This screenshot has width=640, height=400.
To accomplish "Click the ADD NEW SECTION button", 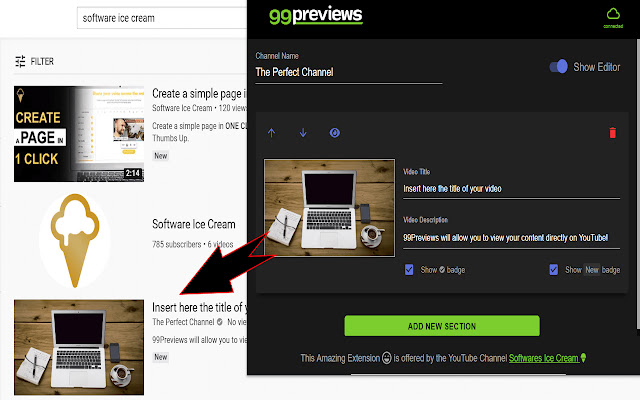I will 442,326.
